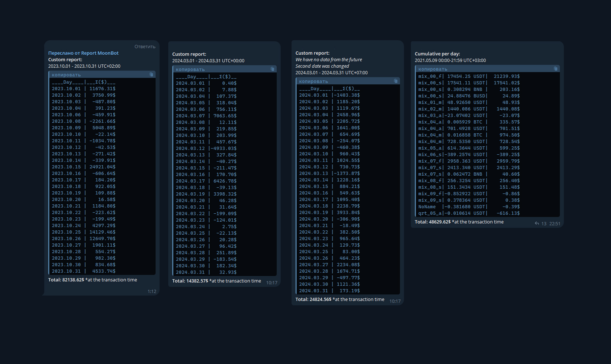The width and height of the screenshot is (611, 364).
Task: Click 'копировать' label in UTC+07:00 March report
Action: 314,81
